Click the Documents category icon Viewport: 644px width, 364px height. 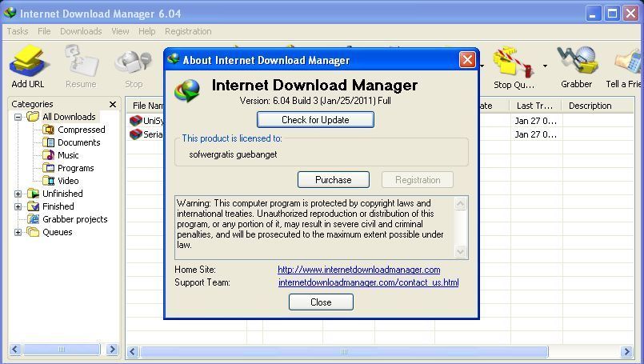point(49,142)
